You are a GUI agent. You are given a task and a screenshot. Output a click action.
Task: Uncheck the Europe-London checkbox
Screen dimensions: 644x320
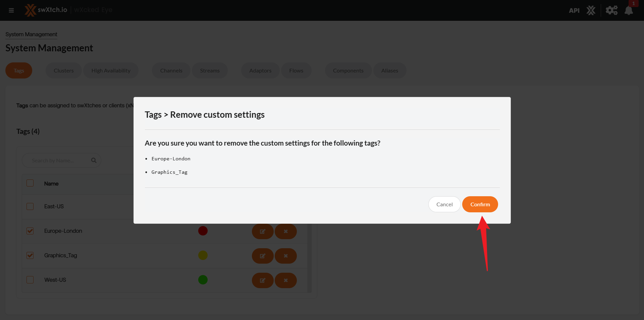coord(30,231)
